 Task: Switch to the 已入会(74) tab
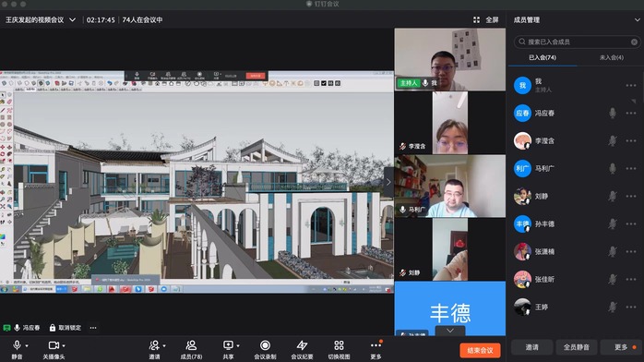[543, 57]
